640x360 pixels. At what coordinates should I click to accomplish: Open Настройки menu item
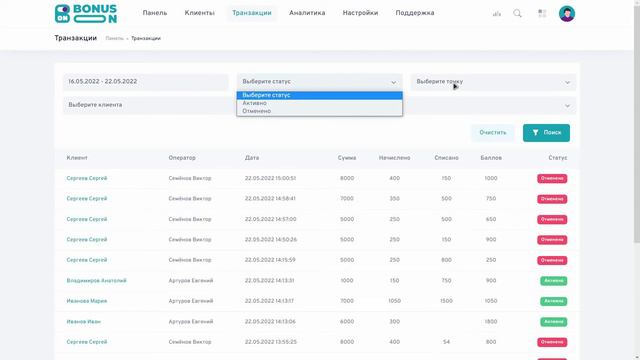coord(360,13)
